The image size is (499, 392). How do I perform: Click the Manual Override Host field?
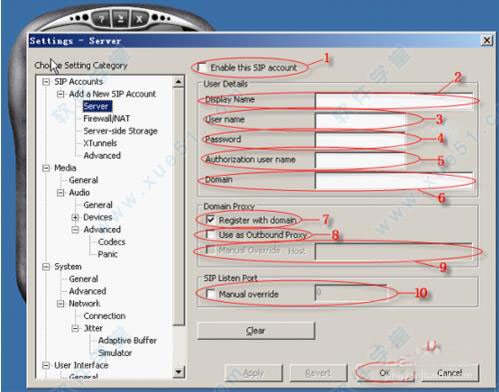coord(394,251)
